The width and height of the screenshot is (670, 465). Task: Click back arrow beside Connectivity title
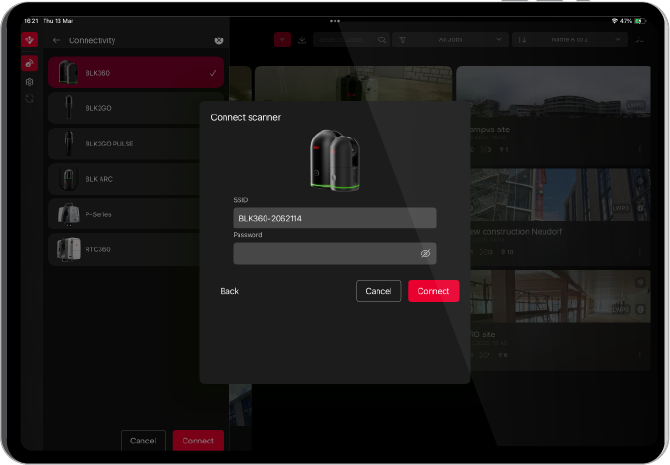(x=57, y=40)
